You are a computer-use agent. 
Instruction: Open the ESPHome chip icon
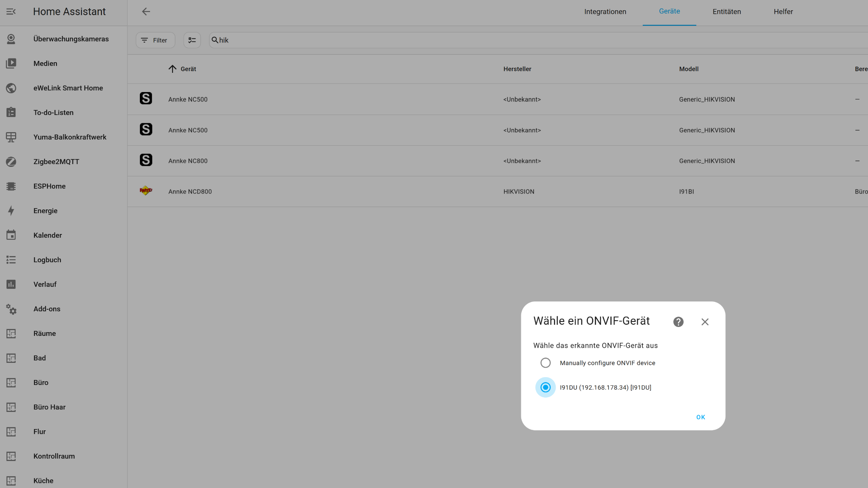(11, 186)
